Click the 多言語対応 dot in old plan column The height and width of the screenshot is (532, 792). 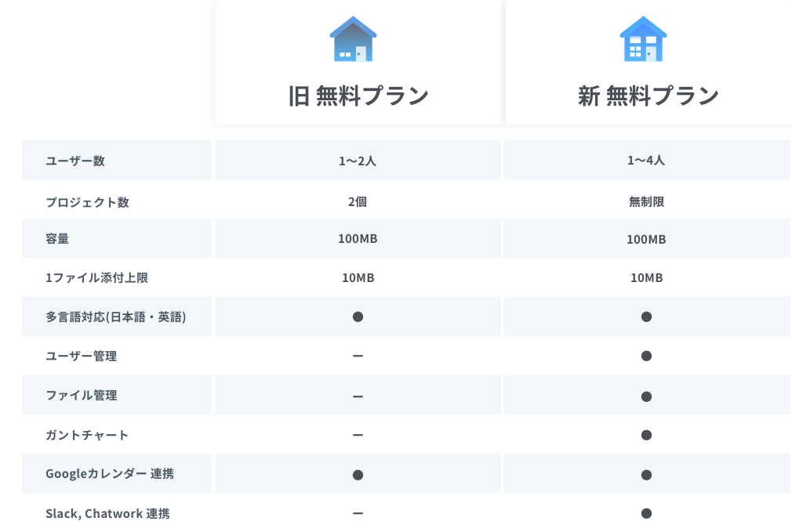click(x=358, y=317)
